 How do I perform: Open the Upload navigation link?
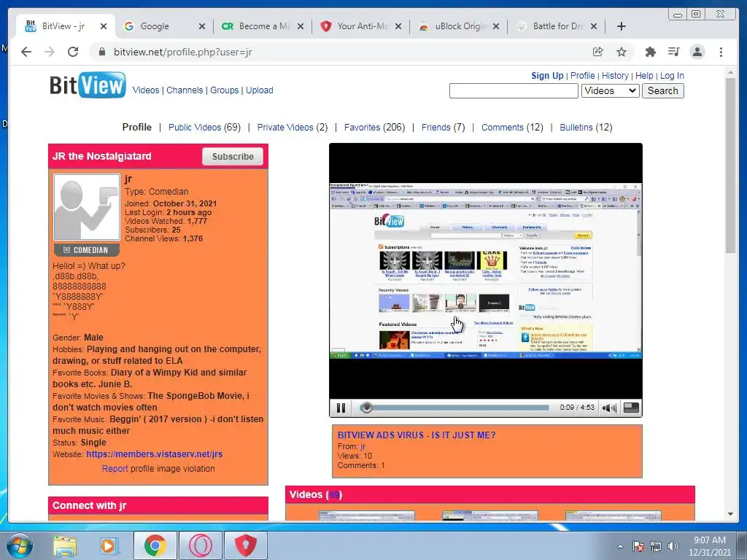click(x=260, y=90)
